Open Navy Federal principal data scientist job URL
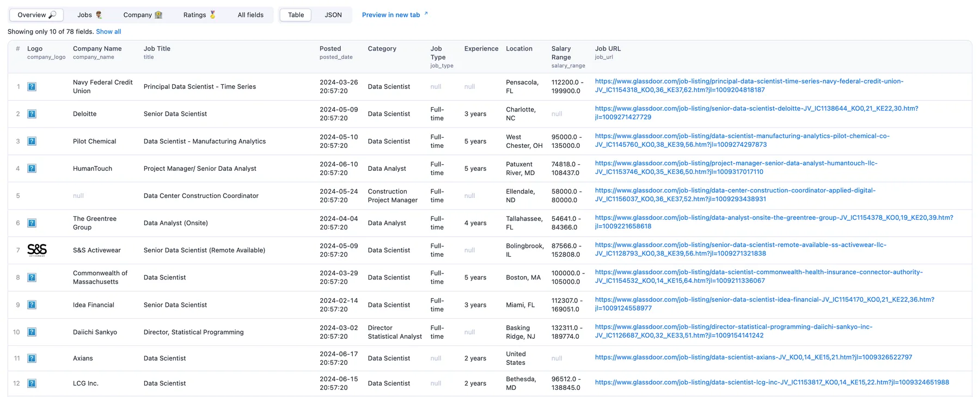Image resolution: width=980 pixels, height=397 pixels. (749, 85)
